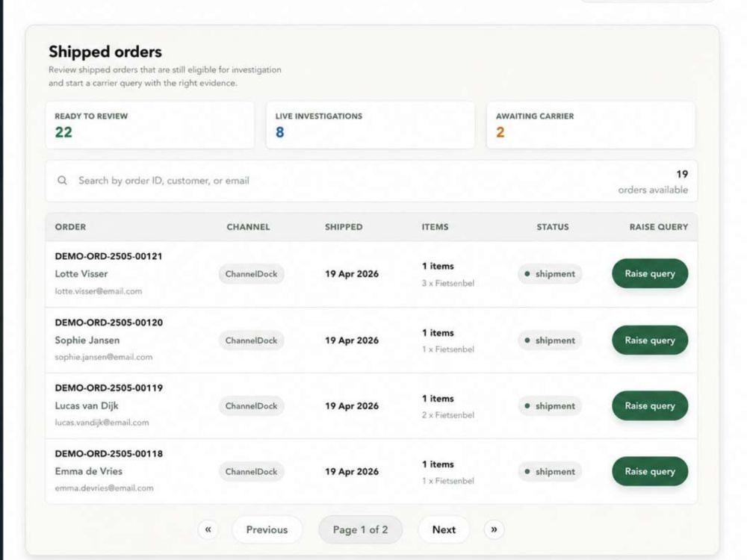Jump to last page double-chevron
Screen dimensions: 747x560
tap(494, 529)
